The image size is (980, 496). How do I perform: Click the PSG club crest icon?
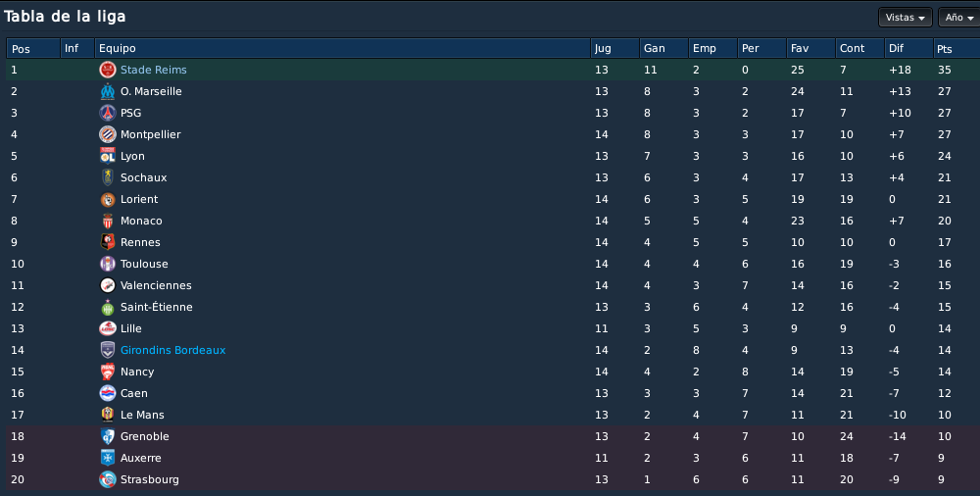108,113
